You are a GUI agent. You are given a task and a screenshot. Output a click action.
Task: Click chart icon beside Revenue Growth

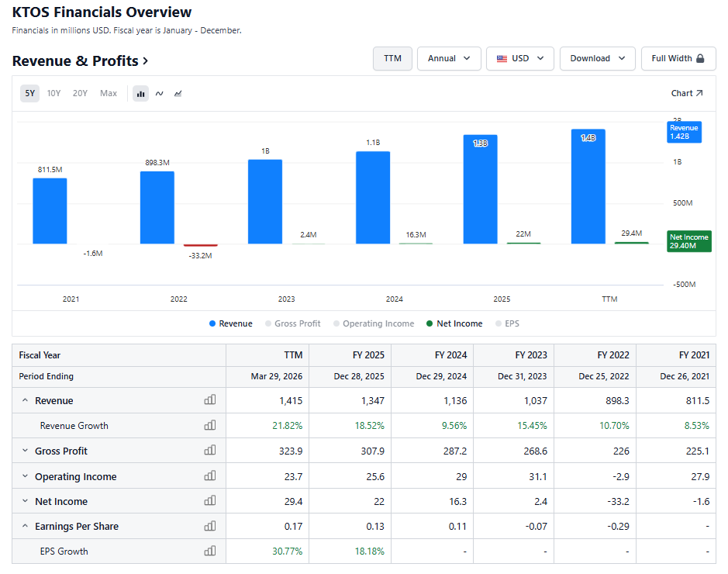tap(210, 425)
